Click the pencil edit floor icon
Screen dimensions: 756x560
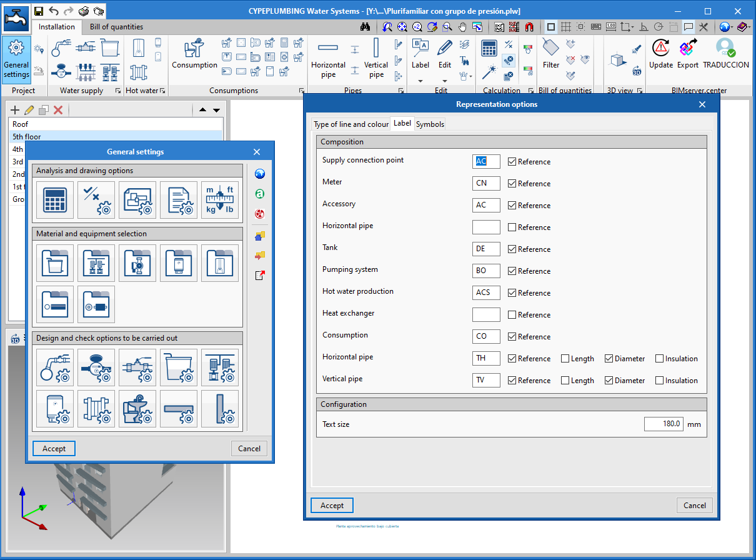tap(29, 110)
